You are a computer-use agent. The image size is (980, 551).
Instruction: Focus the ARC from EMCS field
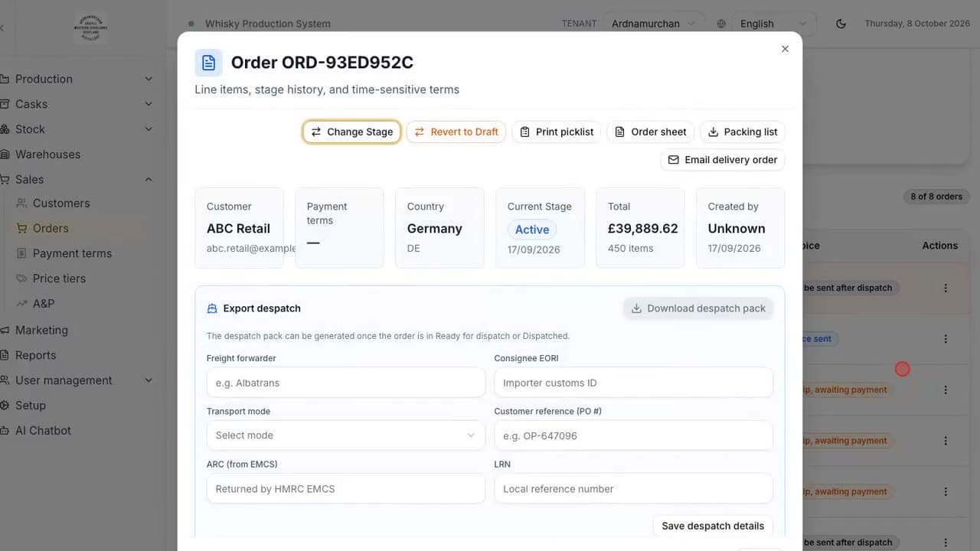(345, 488)
